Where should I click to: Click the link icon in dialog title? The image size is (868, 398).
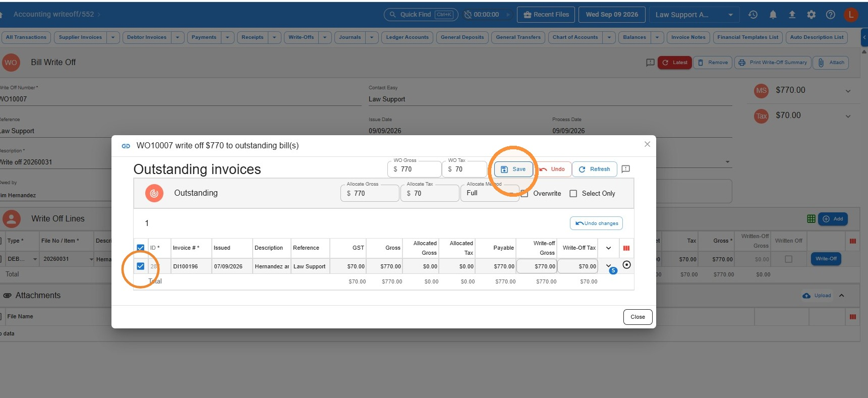point(126,146)
